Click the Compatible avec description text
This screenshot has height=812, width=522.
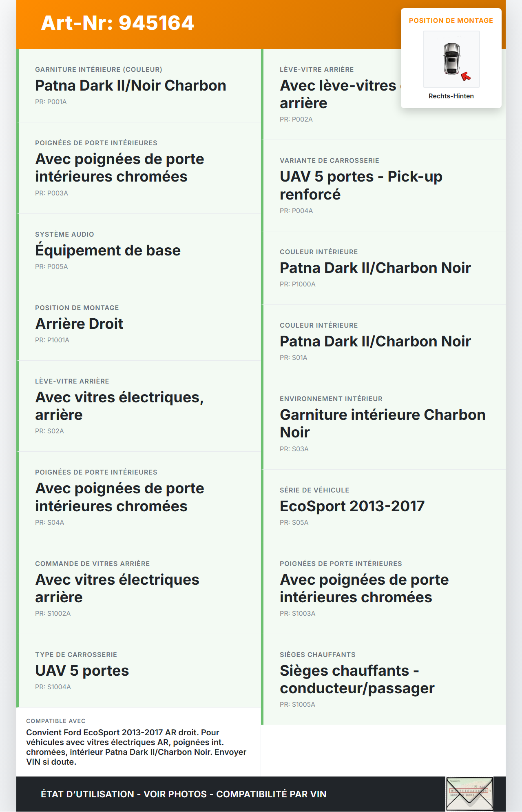(x=136, y=747)
